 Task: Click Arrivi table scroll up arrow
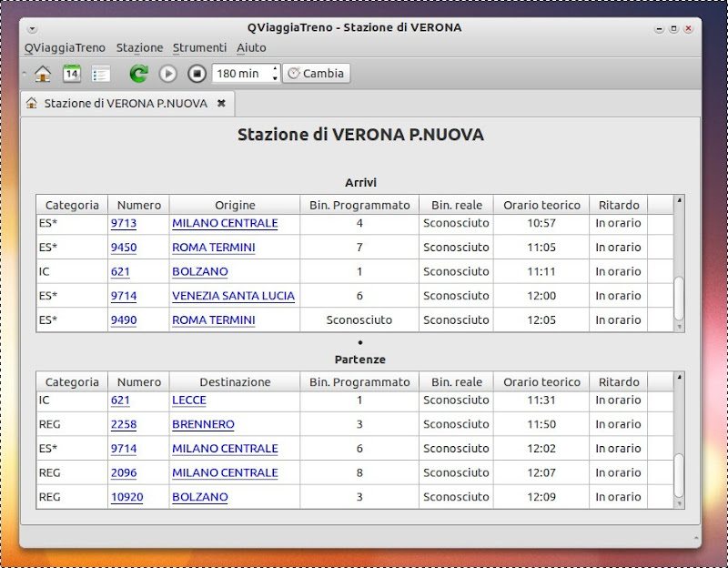679,200
